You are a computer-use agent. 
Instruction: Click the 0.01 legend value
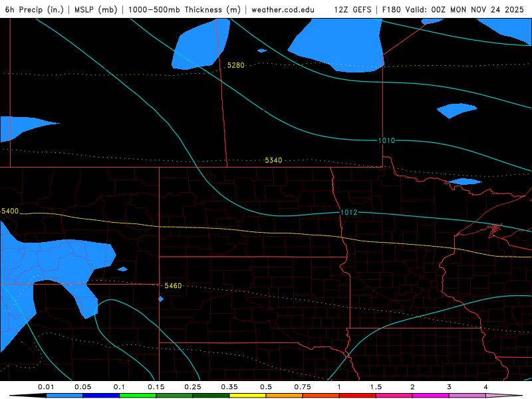(x=46, y=387)
